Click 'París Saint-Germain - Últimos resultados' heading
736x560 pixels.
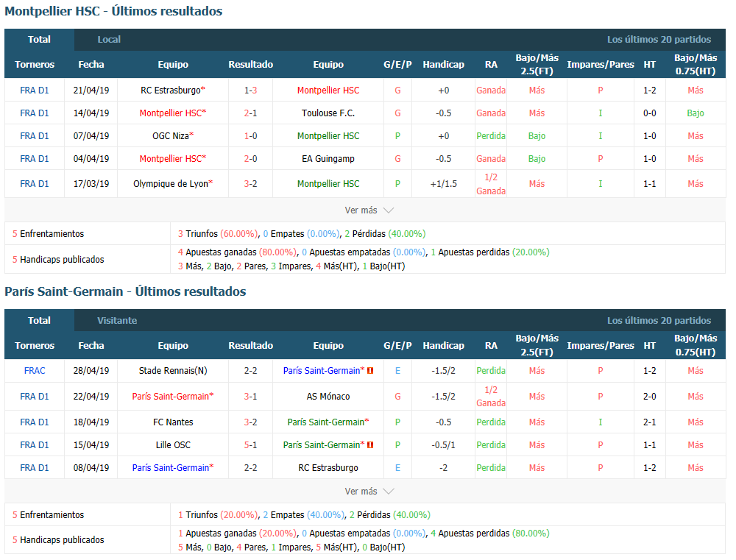click(125, 292)
